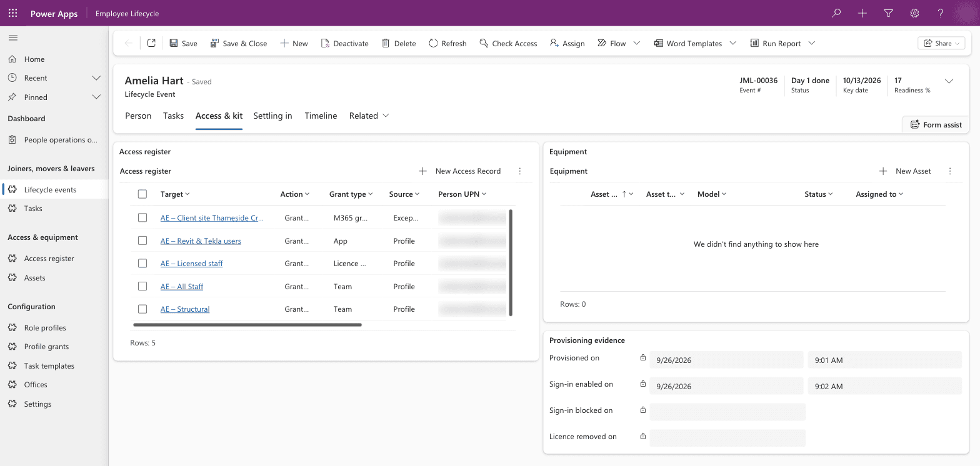
Task: Select all rows in the Access register
Action: 142,194
